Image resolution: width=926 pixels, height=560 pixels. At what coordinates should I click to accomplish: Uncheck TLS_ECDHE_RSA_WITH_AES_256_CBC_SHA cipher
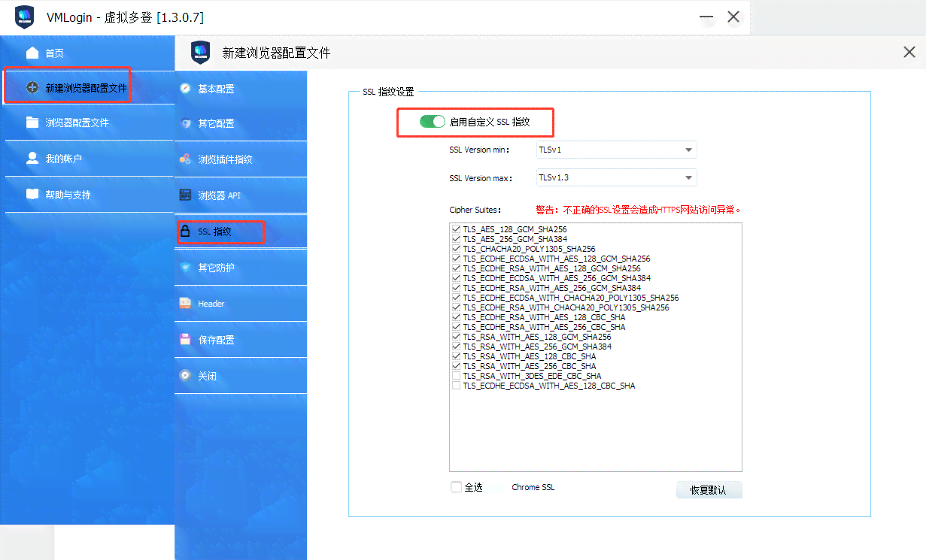click(x=456, y=326)
